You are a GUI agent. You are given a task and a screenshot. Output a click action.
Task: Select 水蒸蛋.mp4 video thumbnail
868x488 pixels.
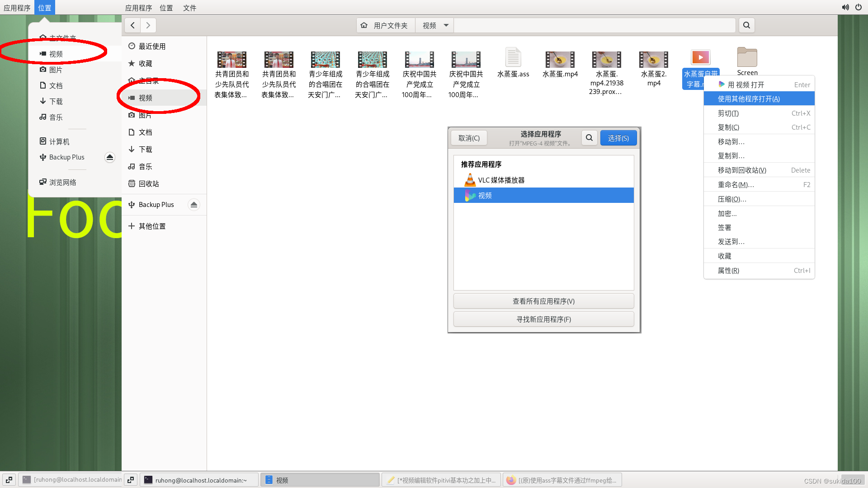[x=560, y=60]
